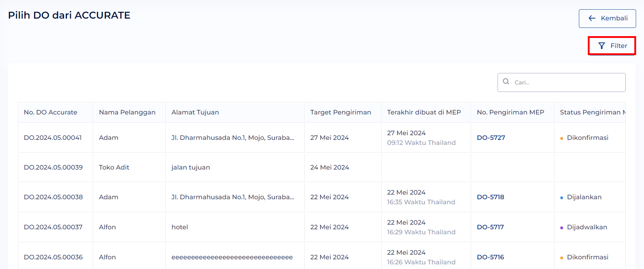
Task: Click Dharmahusada address in DO.2024.05.00038 row
Action: point(233,197)
